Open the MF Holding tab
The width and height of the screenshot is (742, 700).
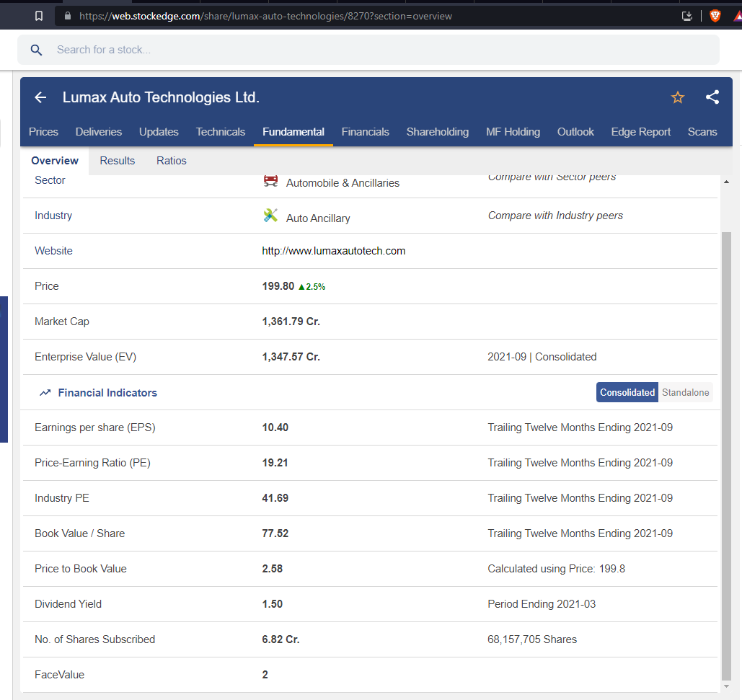513,132
